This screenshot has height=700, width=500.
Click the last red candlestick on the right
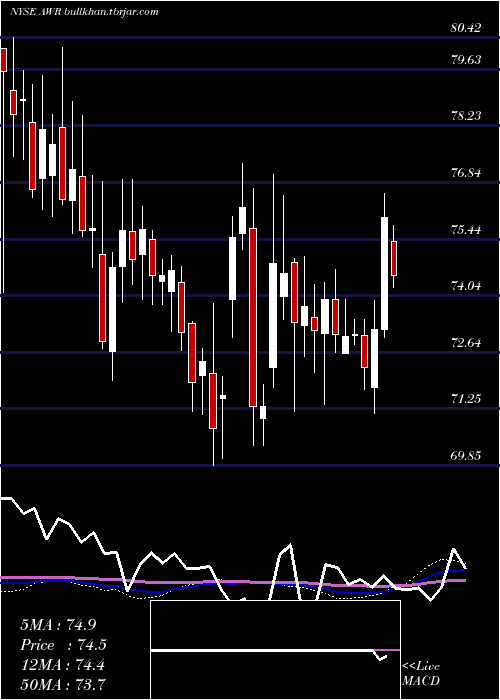click(x=394, y=258)
